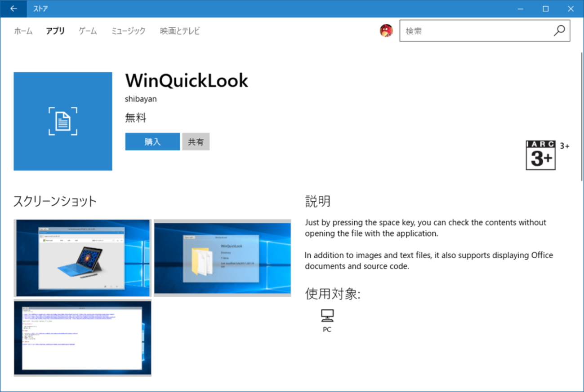Select the 映画とテレビ tab
Image resolution: width=584 pixels, height=392 pixels.
[180, 31]
